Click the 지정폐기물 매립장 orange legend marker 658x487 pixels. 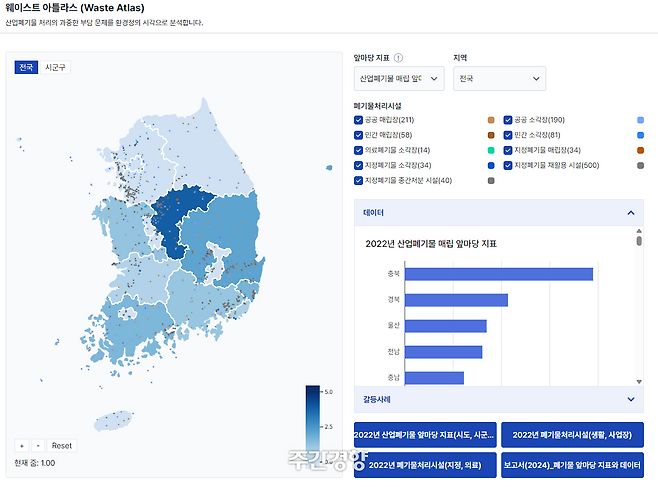point(640,150)
